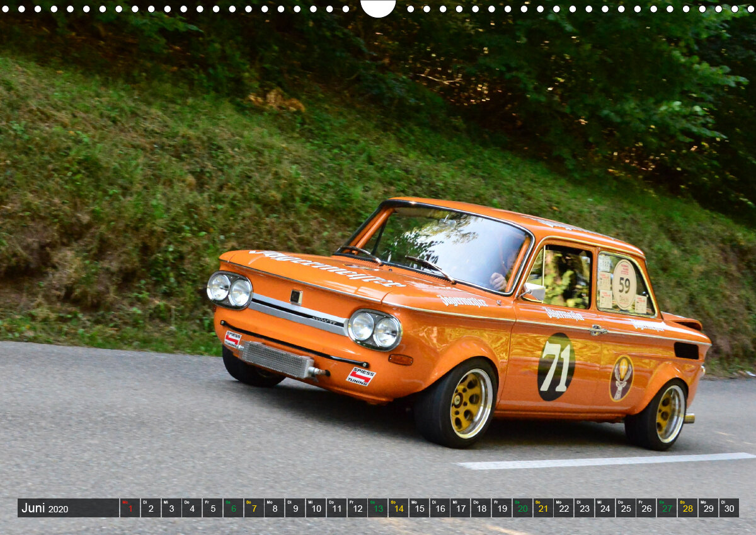Select day 17 (Mi) in the calendar strip
Screen dimensions: 756x535
click(461, 508)
